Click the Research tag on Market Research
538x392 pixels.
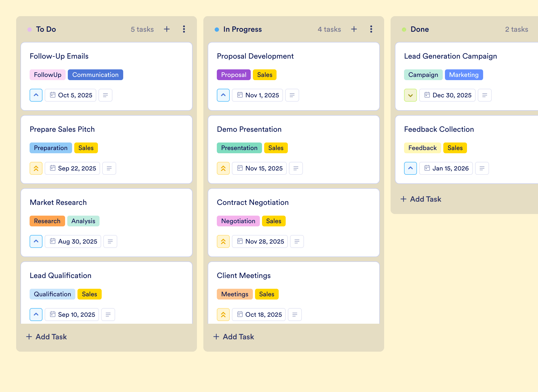[47, 221]
